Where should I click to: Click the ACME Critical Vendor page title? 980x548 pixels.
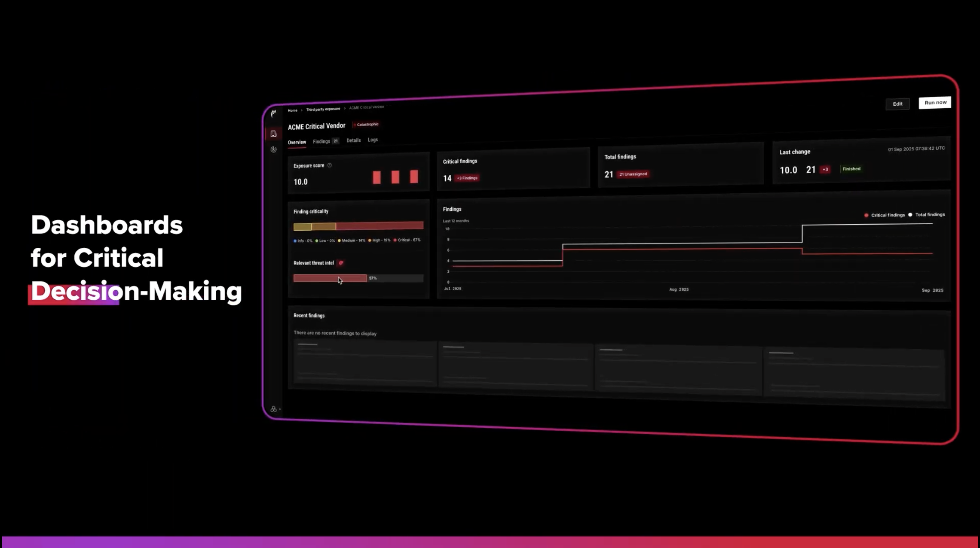[316, 126]
